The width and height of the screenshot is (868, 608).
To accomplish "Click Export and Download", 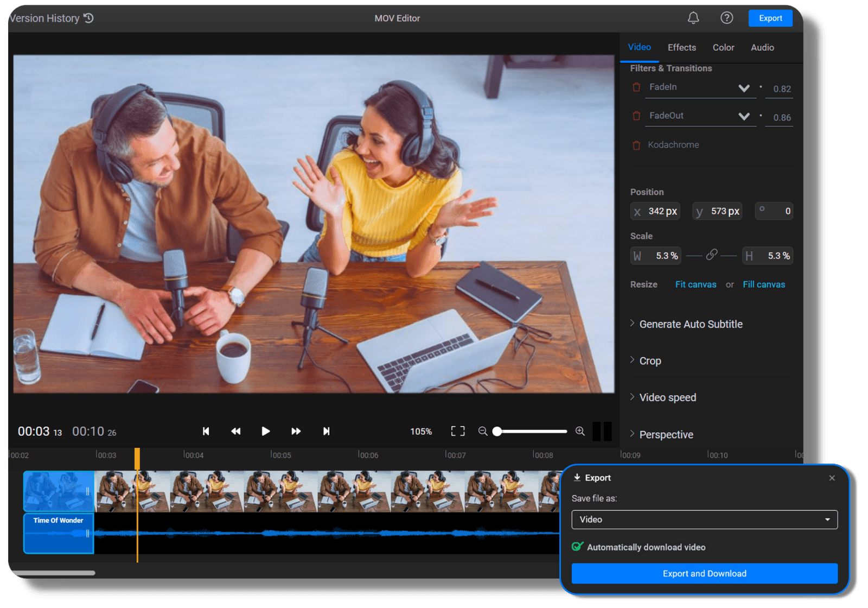I will click(704, 573).
